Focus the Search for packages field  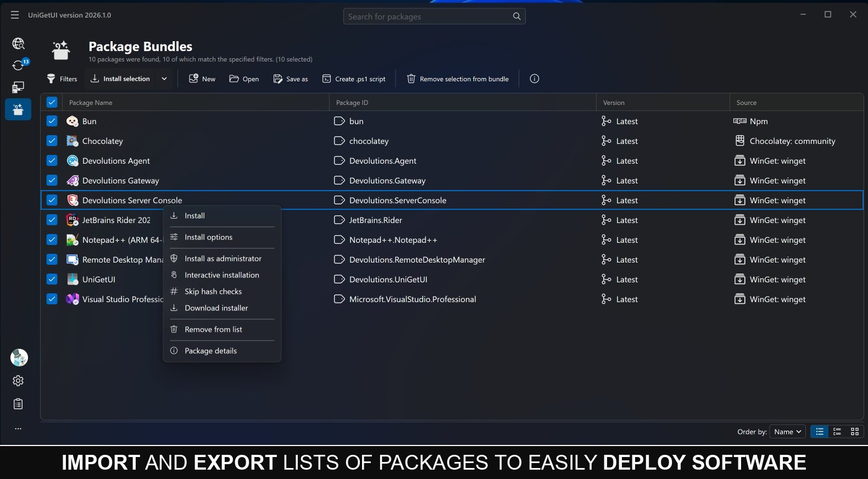click(434, 16)
